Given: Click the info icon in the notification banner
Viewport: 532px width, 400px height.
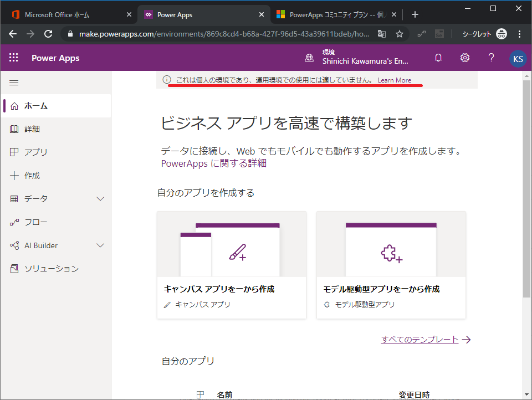Looking at the screenshot, I should (167, 80).
